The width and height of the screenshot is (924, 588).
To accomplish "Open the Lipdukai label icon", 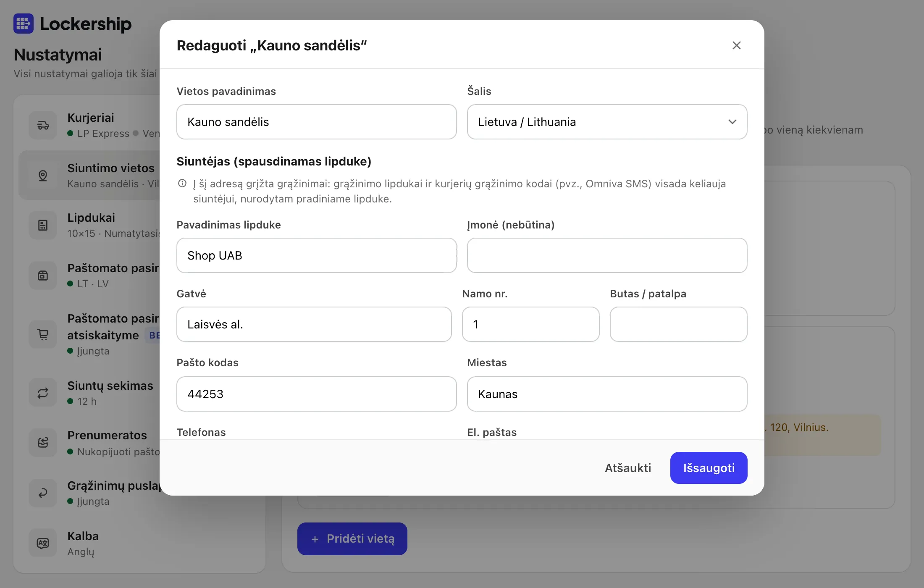I will 43,225.
